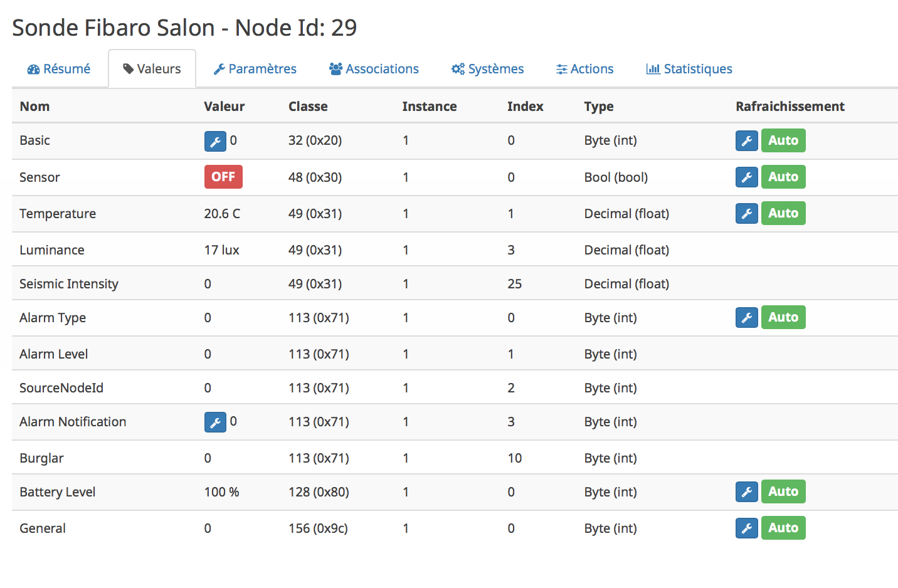Open refresh settings wrench in Temperature row
This screenshot has height=588, width=898.
pyautogui.click(x=747, y=213)
